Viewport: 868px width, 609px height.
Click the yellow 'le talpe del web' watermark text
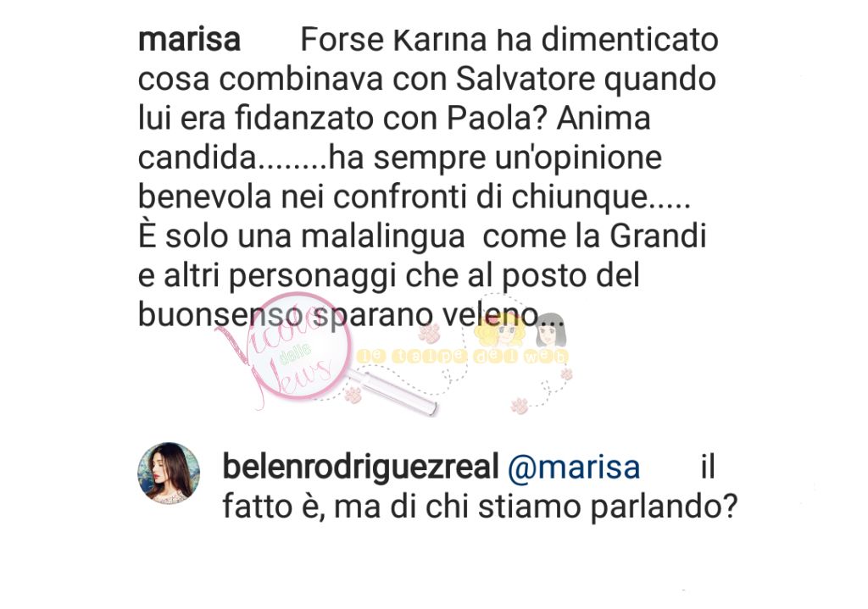(x=462, y=357)
